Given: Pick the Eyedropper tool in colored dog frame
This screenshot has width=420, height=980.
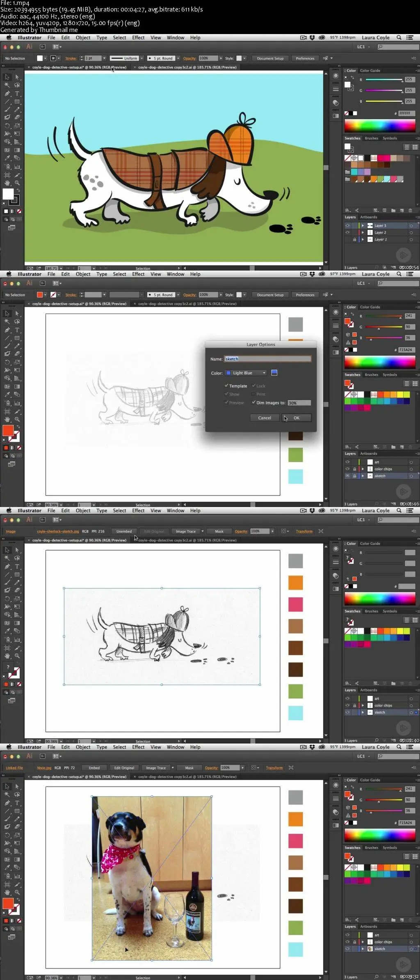Looking at the screenshot, I should click(7, 158).
